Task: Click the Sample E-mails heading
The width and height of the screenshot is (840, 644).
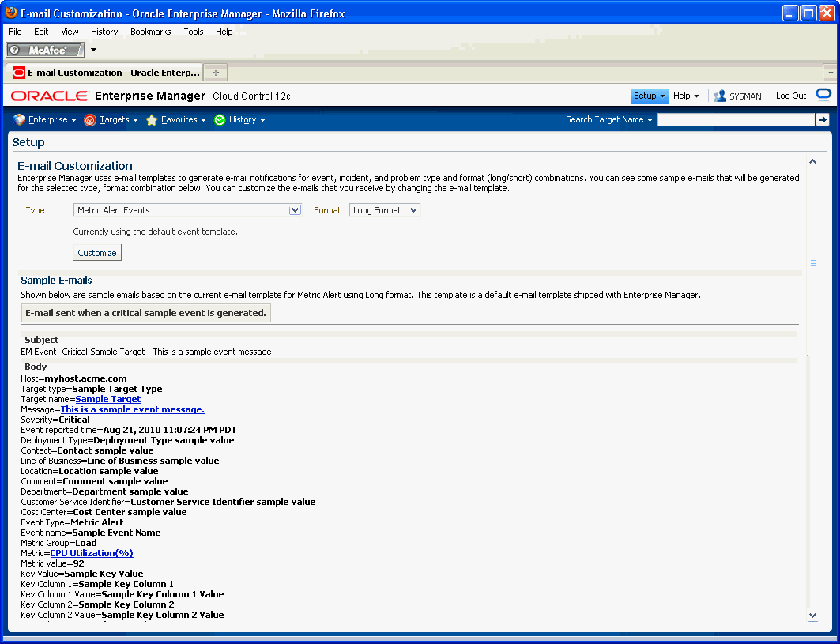Action: tap(56, 281)
